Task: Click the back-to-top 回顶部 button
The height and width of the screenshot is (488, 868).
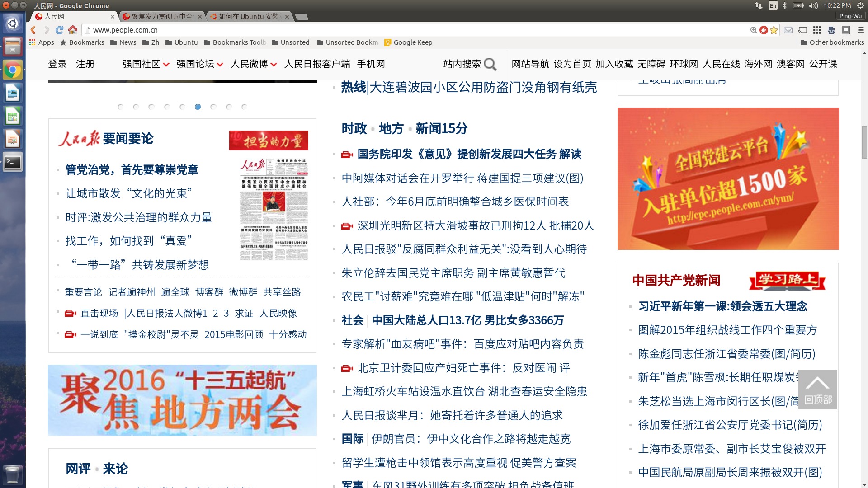Action: pos(817,389)
